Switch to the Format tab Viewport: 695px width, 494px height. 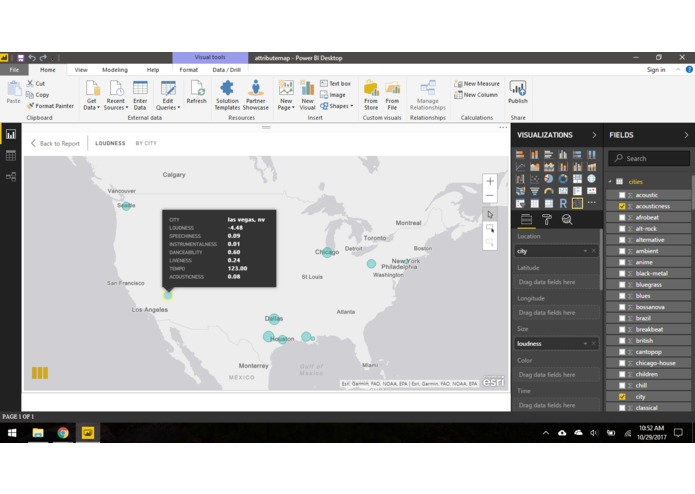[x=188, y=70]
